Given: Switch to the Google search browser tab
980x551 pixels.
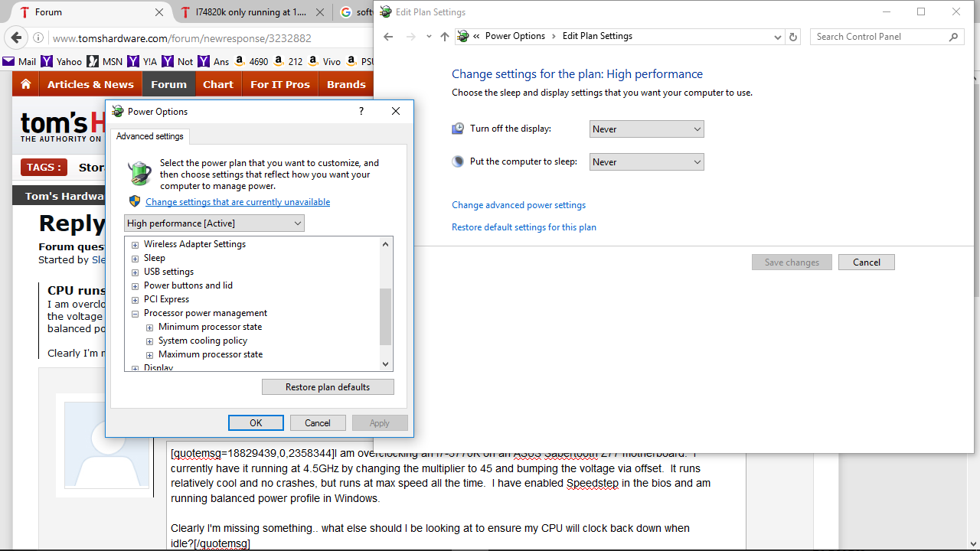Looking at the screenshot, I should [354, 12].
